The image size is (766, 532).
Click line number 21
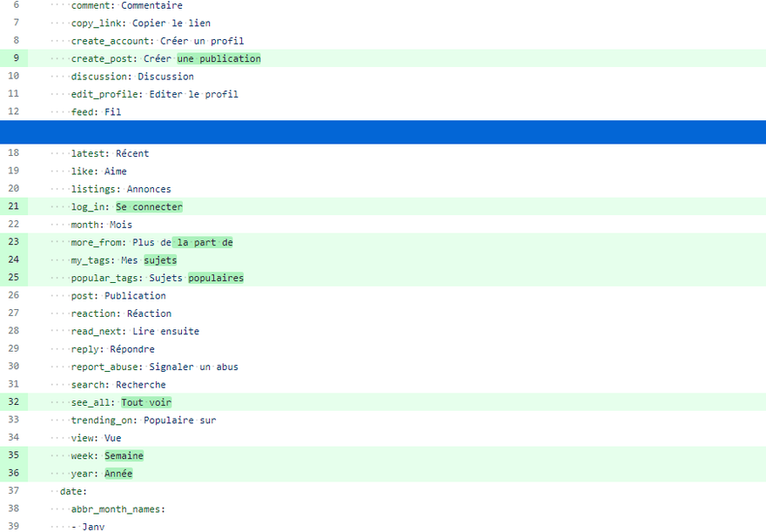[x=14, y=206]
